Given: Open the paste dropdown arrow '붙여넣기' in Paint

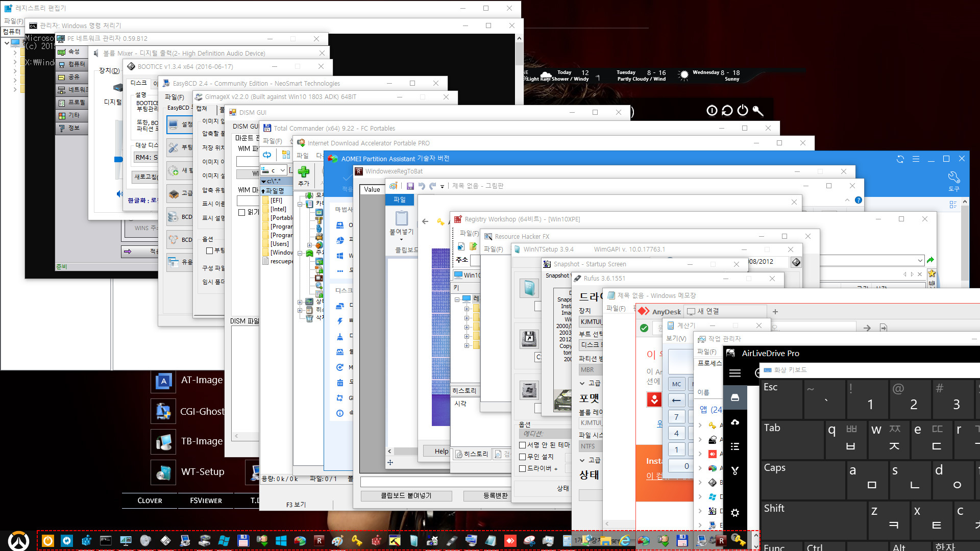Looking at the screenshot, I should [402, 240].
